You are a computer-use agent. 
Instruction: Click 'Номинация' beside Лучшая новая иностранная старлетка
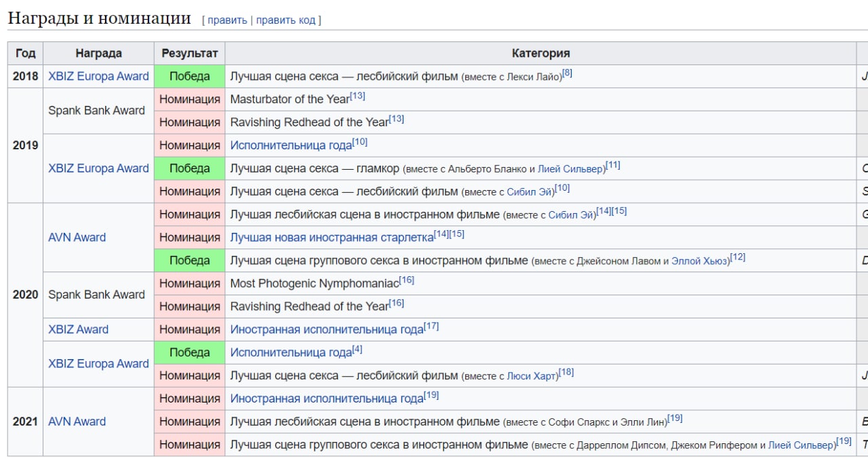(x=190, y=238)
